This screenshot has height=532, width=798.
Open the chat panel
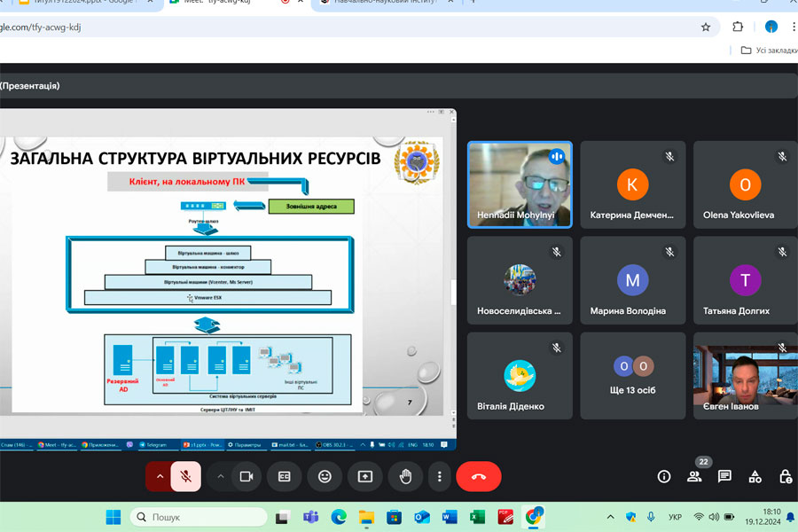[724, 476]
